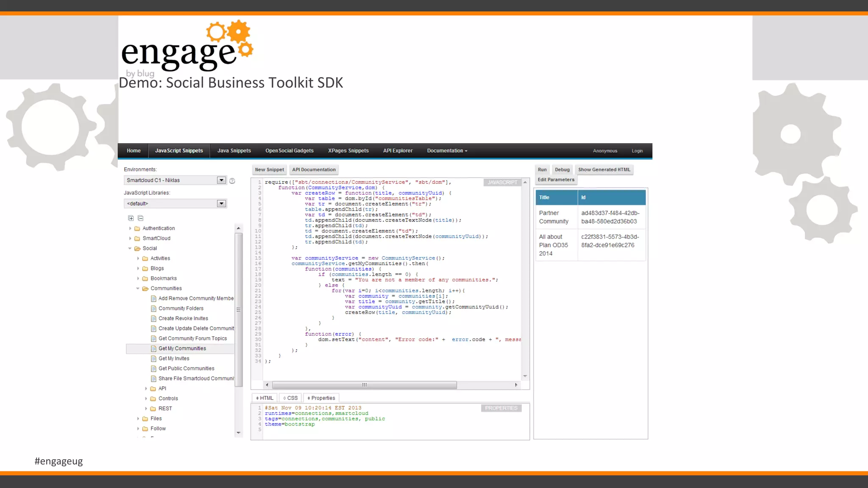Click the Login link
The image size is (868, 488).
tap(637, 151)
